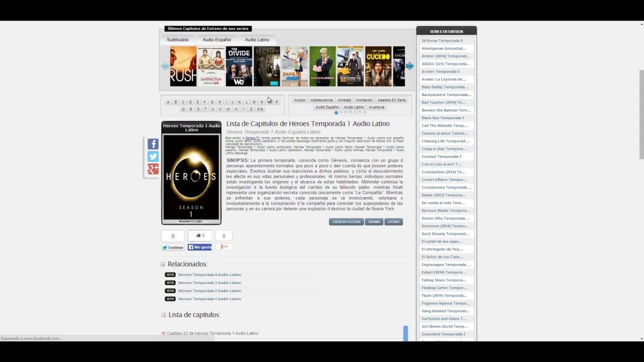The width and height of the screenshot is (644, 362).
Task: Click the Twittear button
Action: [x=173, y=247]
